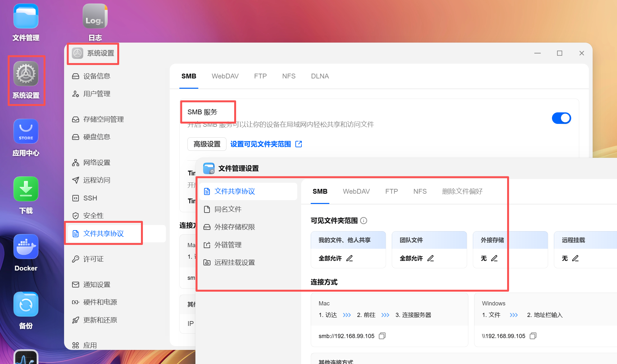Click the 高级设置 button
The image size is (617, 364).
207,144
